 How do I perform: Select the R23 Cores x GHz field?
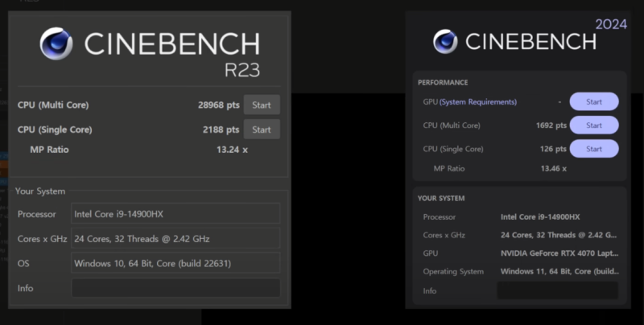point(175,238)
